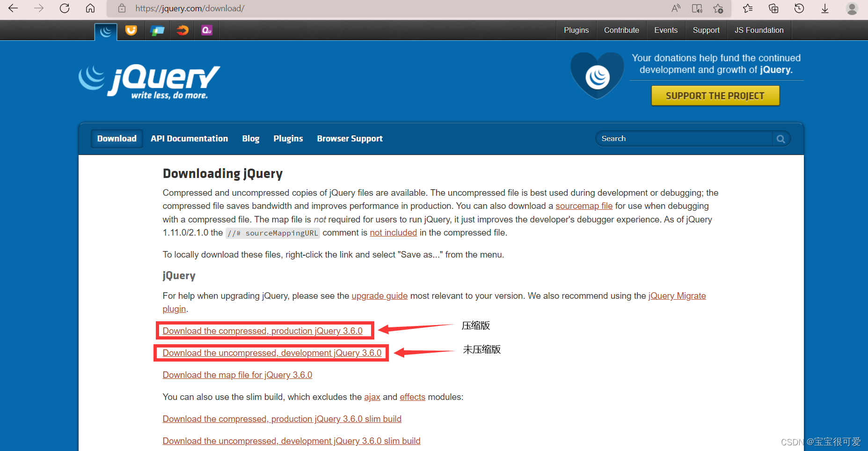Open the downloads icon

[825, 8]
